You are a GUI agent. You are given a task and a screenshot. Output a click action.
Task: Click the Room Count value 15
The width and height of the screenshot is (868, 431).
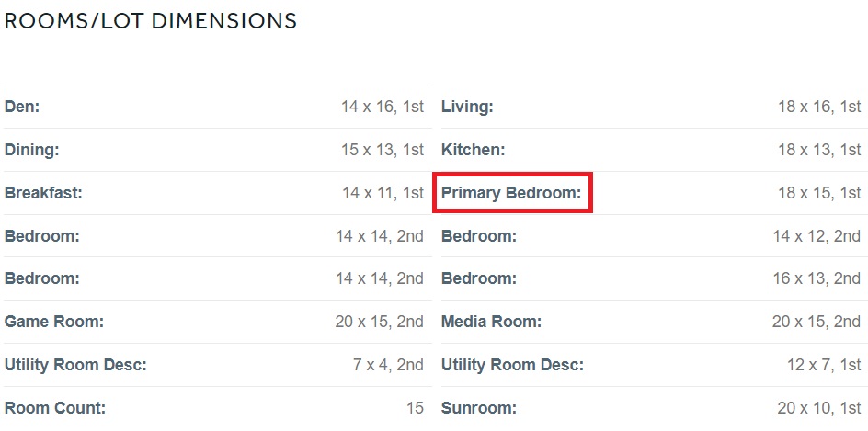tap(415, 408)
